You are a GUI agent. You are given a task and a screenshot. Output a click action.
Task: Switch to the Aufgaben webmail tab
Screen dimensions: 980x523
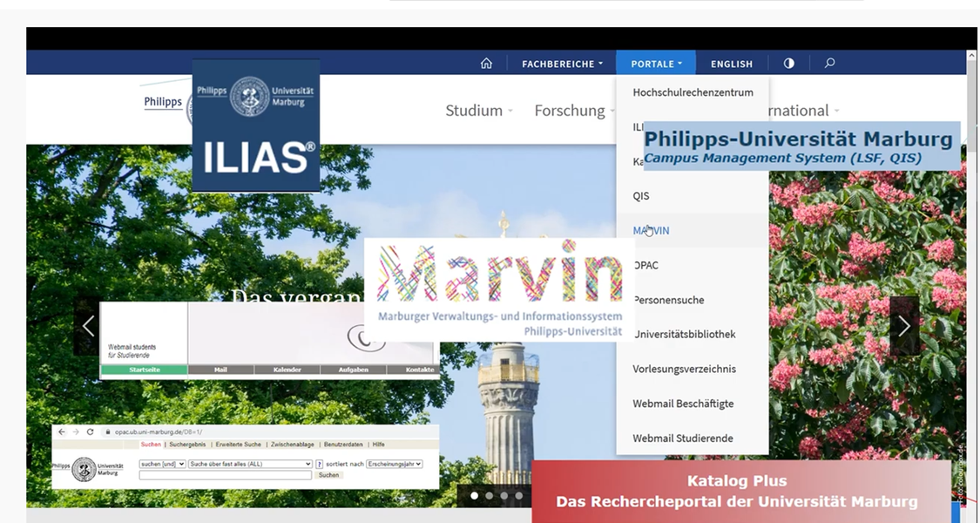[353, 370]
